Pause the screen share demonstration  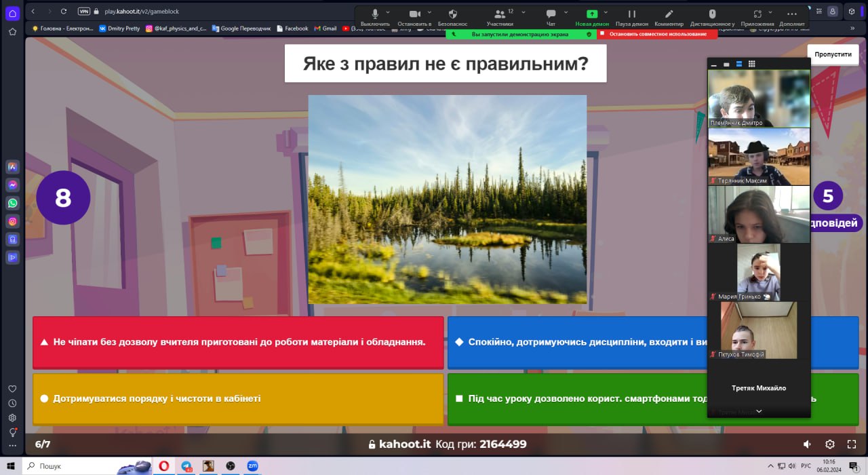pyautogui.click(x=631, y=14)
